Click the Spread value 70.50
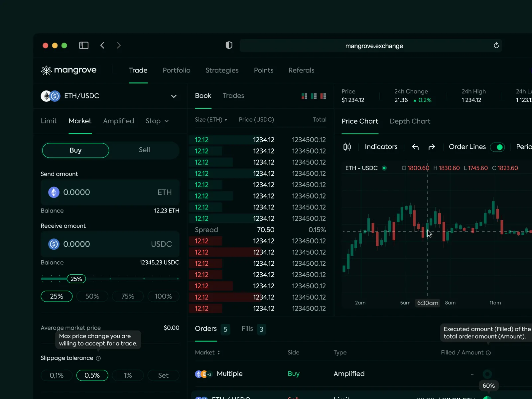 click(266, 230)
